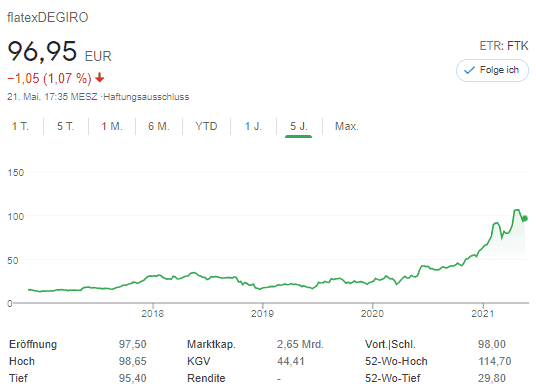Viewport: 536px width, 391px height.
Task: Click the green dot at the chart line's end
Action: [525, 218]
